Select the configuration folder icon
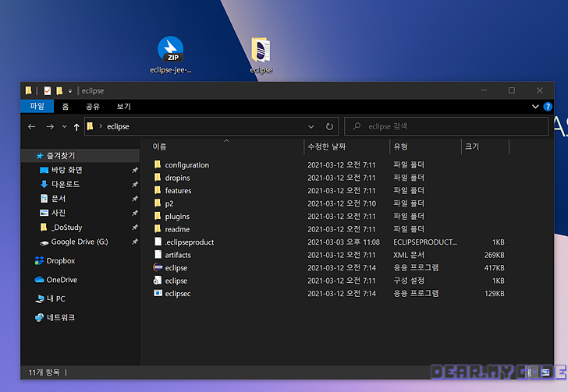568x392 pixels. pyautogui.click(x=158, y=164)
